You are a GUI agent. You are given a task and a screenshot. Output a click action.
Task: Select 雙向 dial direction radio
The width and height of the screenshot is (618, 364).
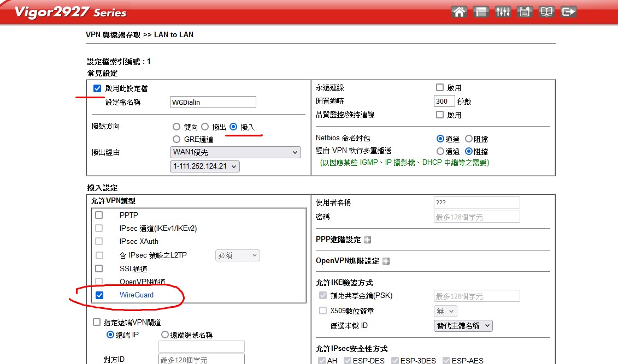coord(176,127)
